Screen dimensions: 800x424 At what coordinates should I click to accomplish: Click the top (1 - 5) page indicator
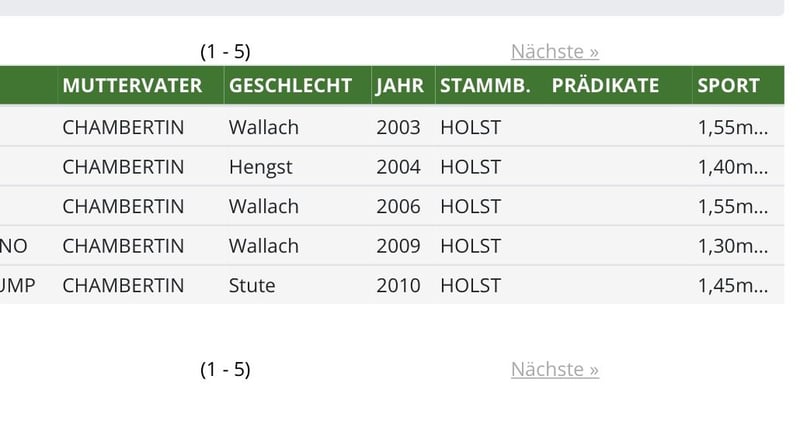[x=225, y=52]
